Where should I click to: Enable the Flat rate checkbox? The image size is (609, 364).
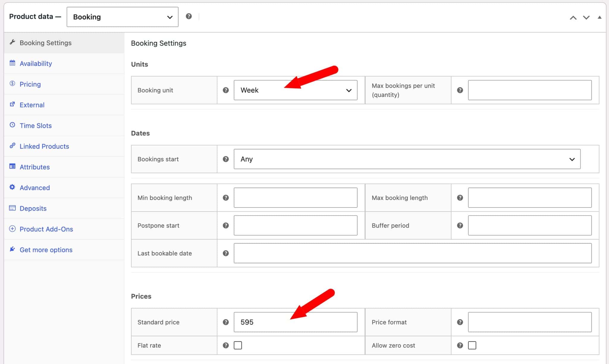pos(238,345)
